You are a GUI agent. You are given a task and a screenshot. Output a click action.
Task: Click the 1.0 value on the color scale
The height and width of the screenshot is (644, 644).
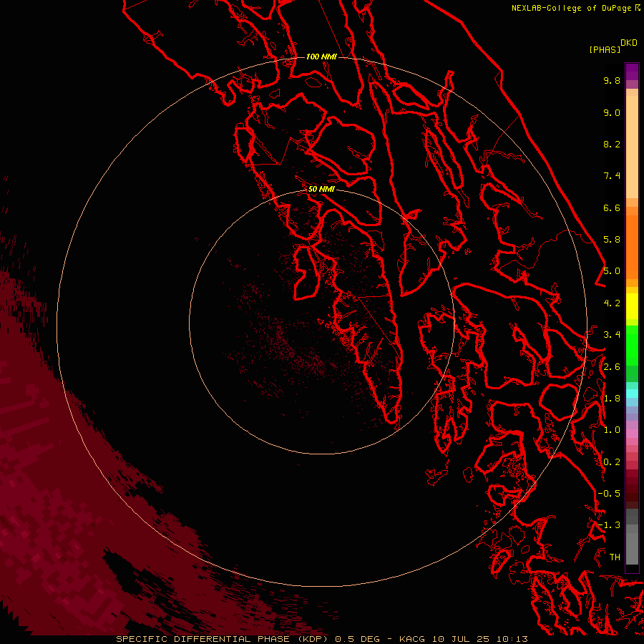click(612, 430)
